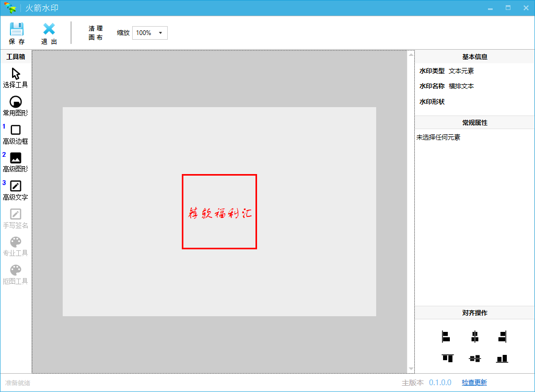
Task: Save the watermark with 保存 icon
Action: [16, 33]
